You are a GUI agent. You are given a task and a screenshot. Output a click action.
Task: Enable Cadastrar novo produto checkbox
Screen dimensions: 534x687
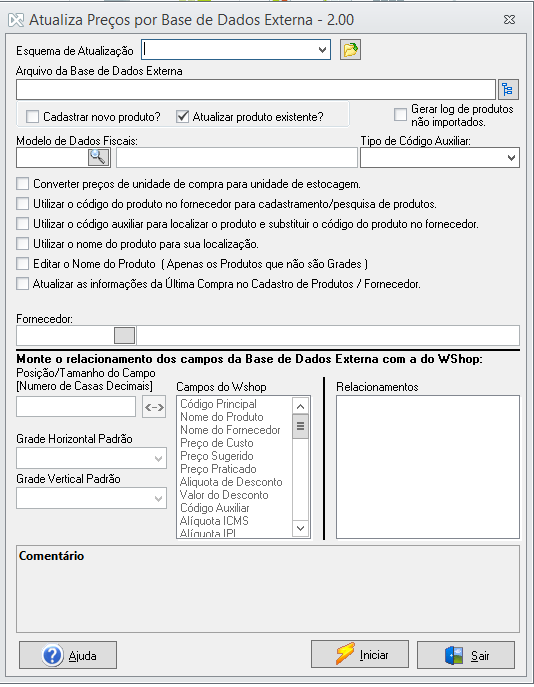pos(32,117)
